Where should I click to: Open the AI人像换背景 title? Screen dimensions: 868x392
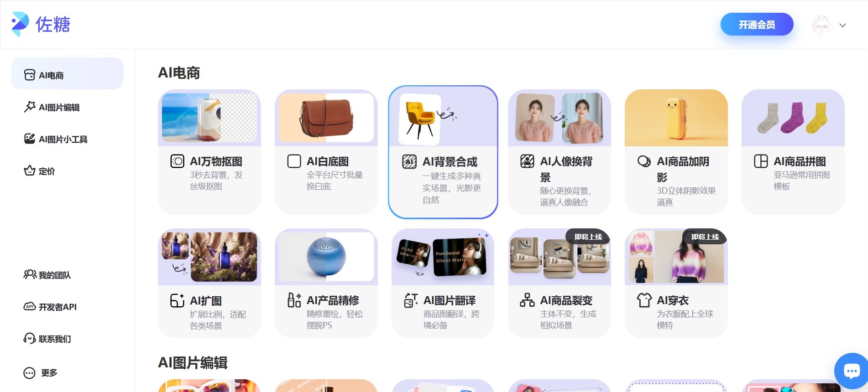[566, 169]
